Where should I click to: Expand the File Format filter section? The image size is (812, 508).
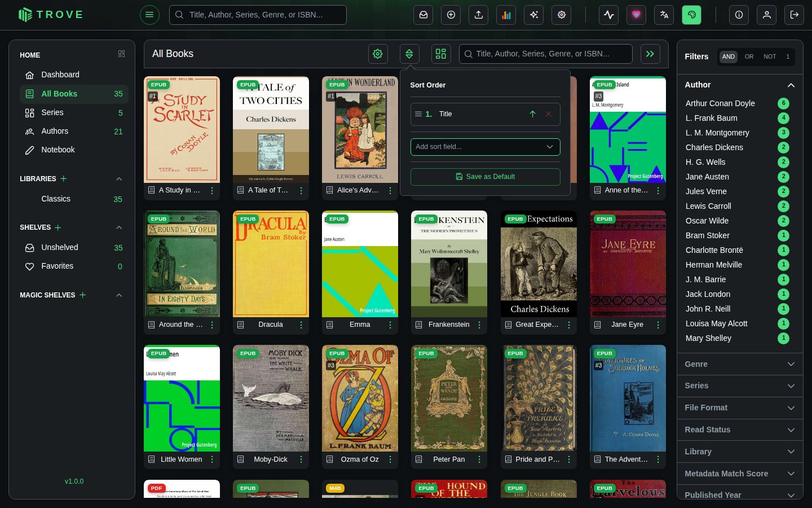[x=740, y=408]
